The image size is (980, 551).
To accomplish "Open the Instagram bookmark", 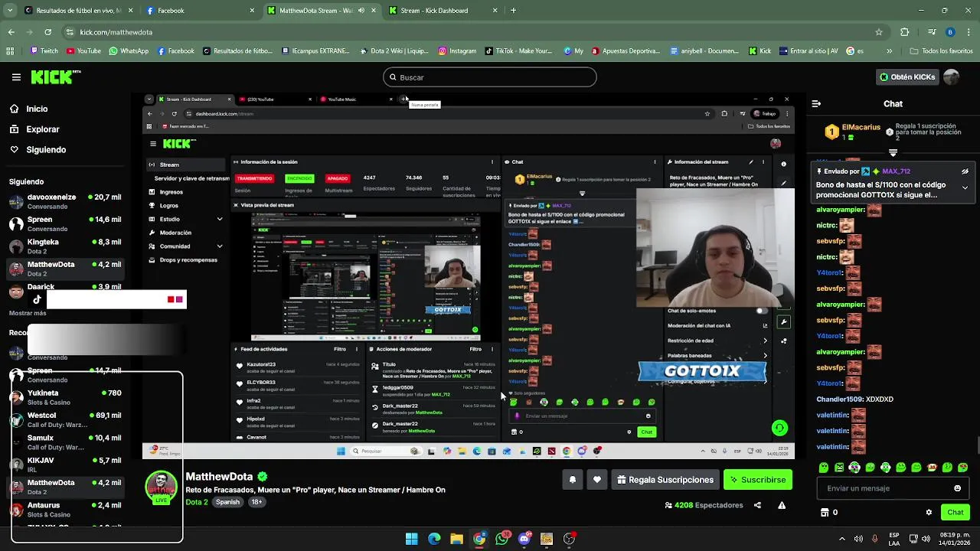I will click(x=457, y=51).
